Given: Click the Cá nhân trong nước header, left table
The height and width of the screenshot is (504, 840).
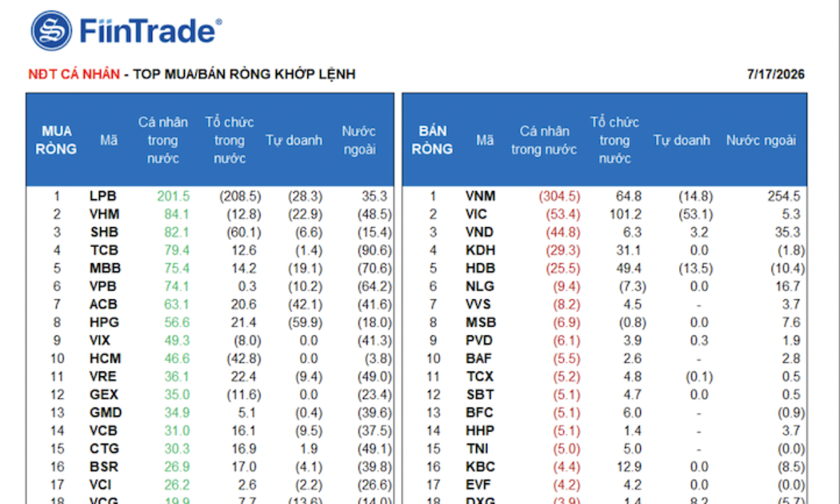Looking at the screenshot, I should (163, 140).
